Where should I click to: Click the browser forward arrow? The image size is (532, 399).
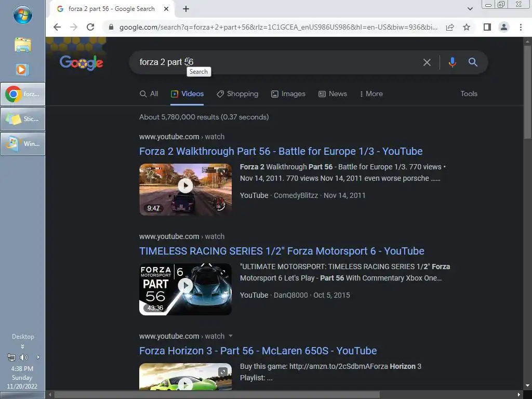pyautogui.click(x=74, y=27)
